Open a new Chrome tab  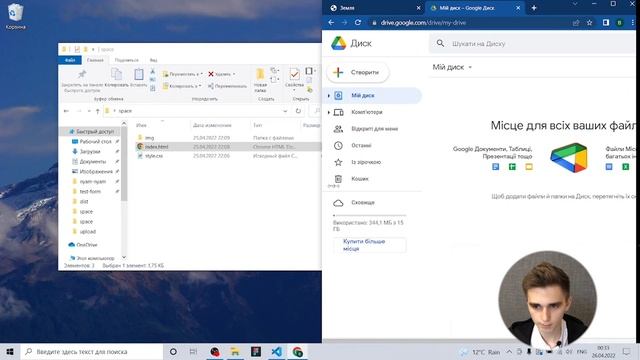(x=534, y=8)
